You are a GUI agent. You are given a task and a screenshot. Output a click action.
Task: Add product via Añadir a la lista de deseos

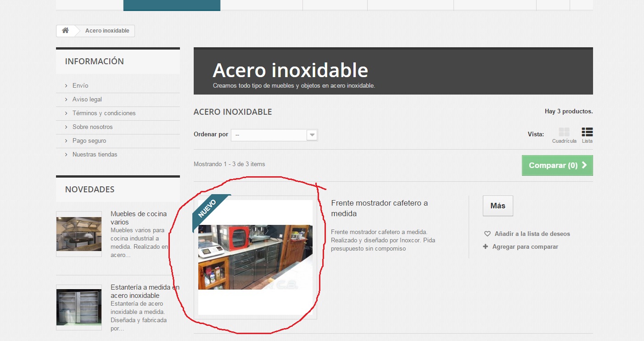point(527,234)
